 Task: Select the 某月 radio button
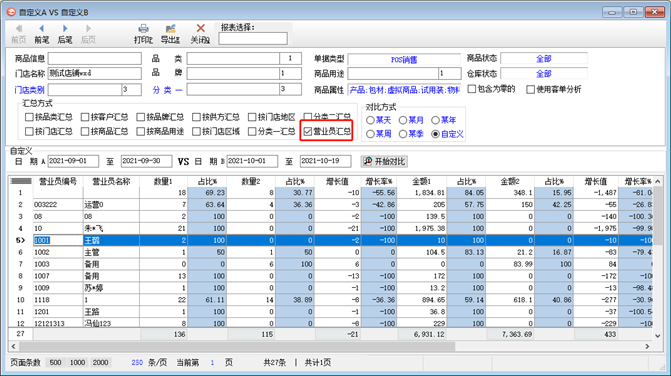click(x=403, y=120)
